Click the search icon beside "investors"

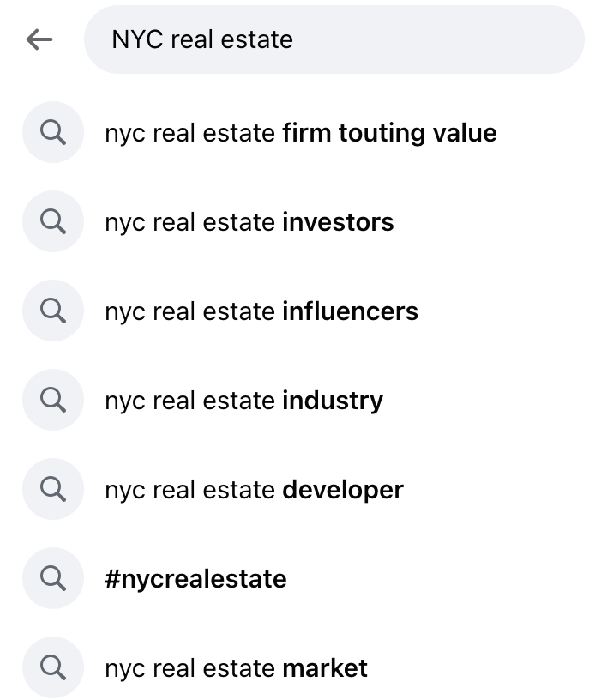[52, 221]
